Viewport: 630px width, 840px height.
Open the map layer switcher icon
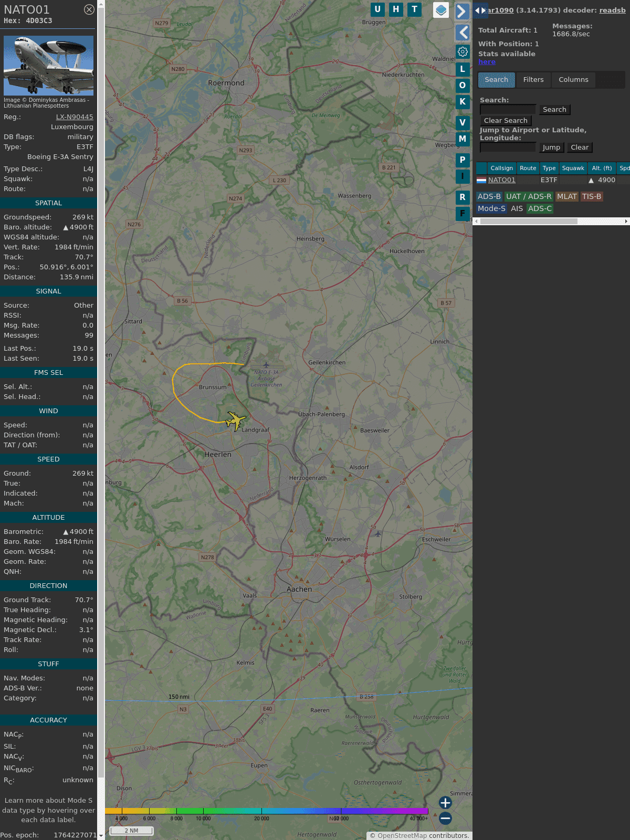441,10
